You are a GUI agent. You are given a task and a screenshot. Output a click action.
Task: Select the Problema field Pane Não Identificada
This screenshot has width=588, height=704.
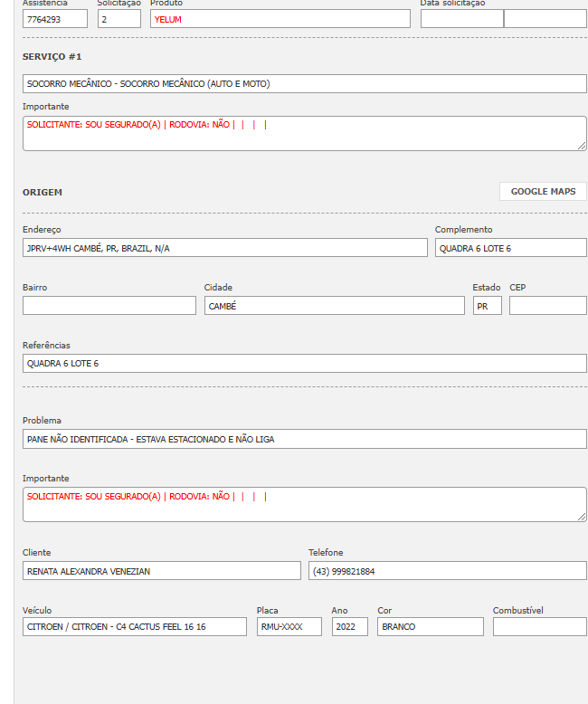pyautogui.click(x=305, y=439)
